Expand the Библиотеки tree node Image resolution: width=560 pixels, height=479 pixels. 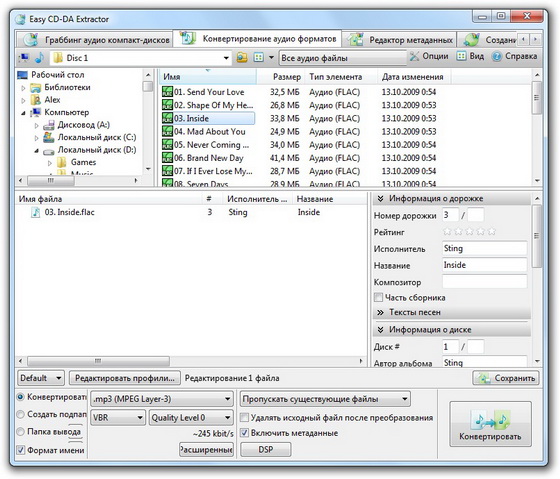(x=23, y=88)
